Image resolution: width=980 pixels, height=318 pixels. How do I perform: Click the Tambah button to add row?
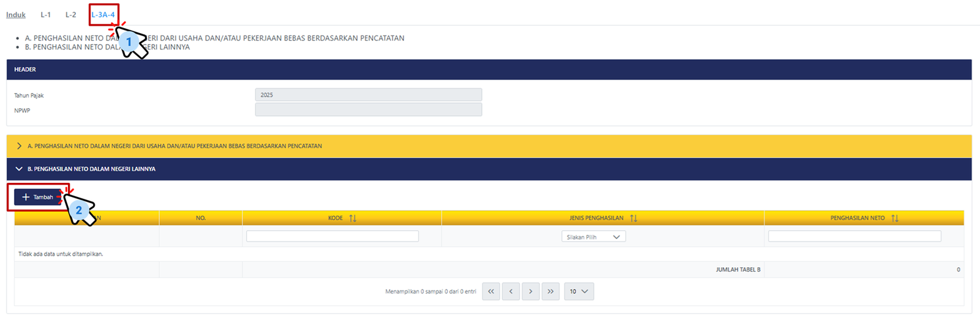point(38,197)
